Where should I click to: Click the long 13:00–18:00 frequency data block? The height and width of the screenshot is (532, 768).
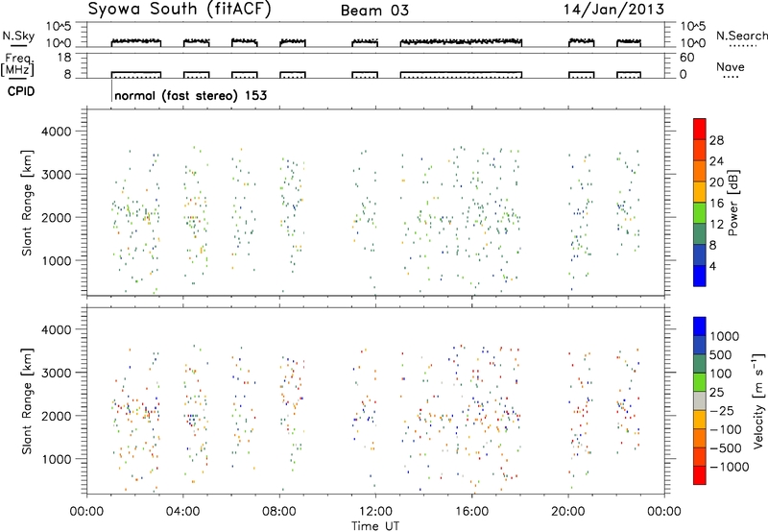pos(461,75)
